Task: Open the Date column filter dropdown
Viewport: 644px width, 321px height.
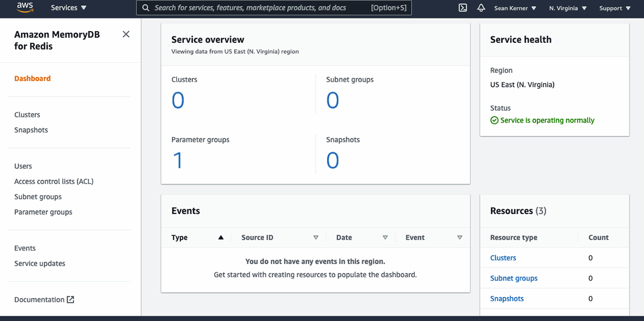Action: pyautogui.click(x=385, y=237)
